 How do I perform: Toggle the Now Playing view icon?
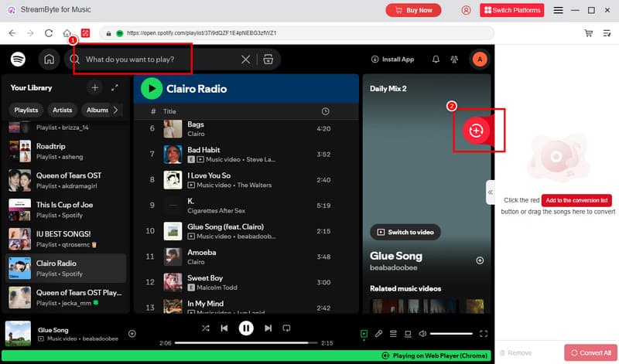tap(364, 334)
